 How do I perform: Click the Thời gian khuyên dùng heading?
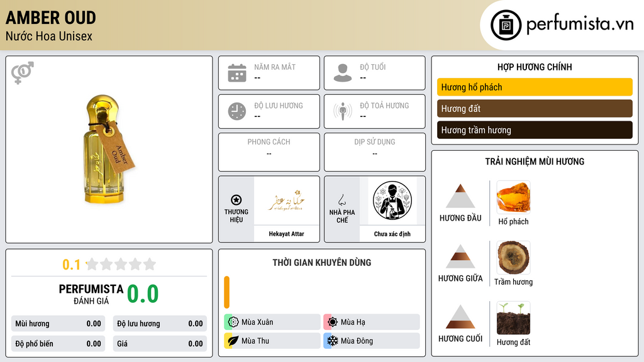pyautogui.click(x=322, y=263)
